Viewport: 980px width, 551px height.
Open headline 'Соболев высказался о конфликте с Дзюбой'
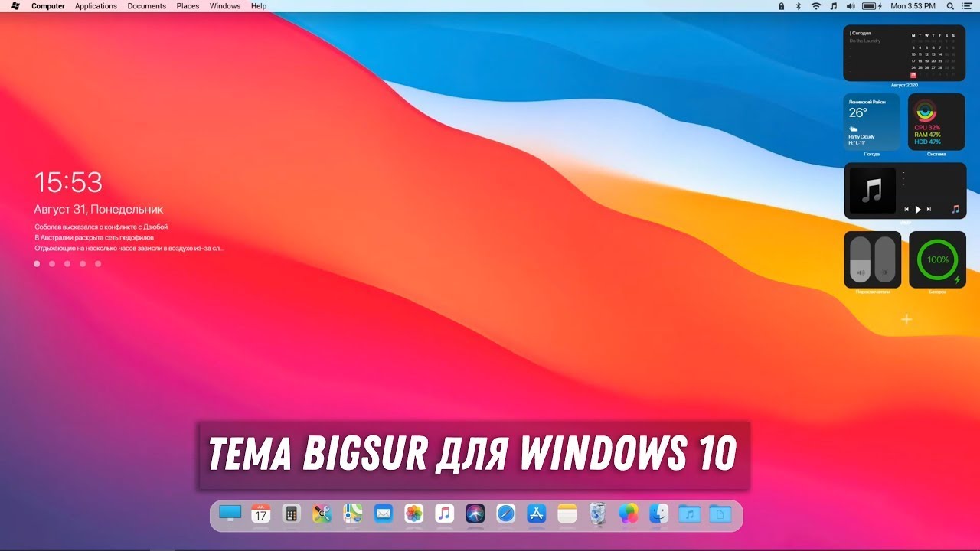coord(101,227)
